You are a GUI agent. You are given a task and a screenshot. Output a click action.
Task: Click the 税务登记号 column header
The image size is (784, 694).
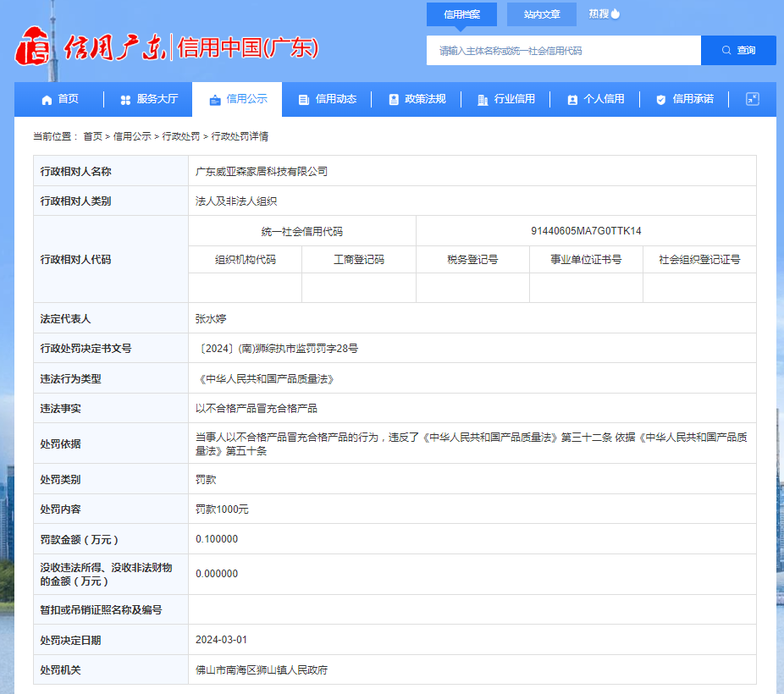pos(472,260)
